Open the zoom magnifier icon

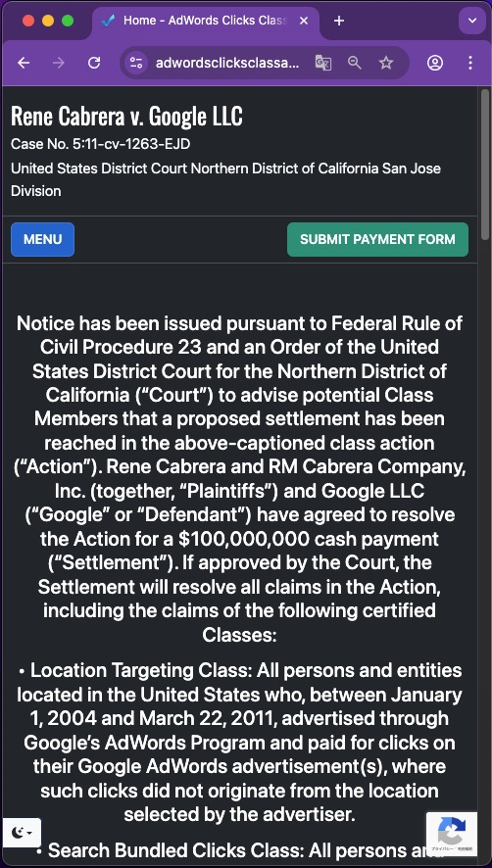coord(355,63)
